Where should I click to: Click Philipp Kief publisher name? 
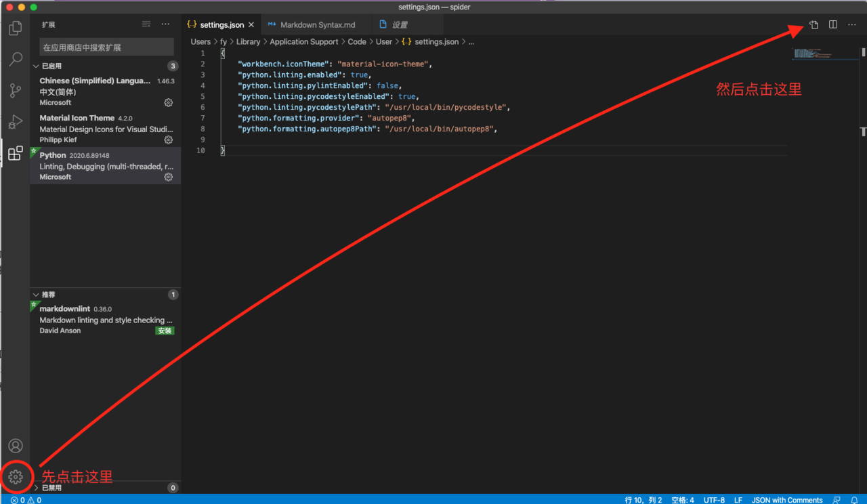(x=58, y=140)
